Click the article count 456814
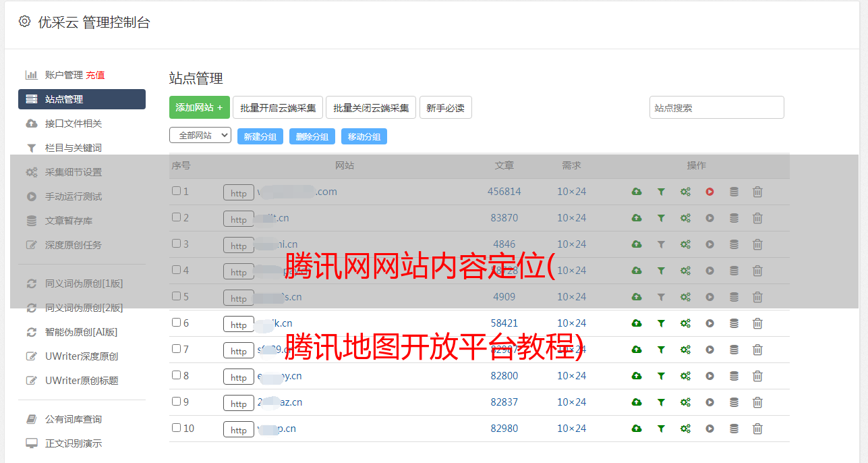The image size is (868, 463). coord(504,192)
